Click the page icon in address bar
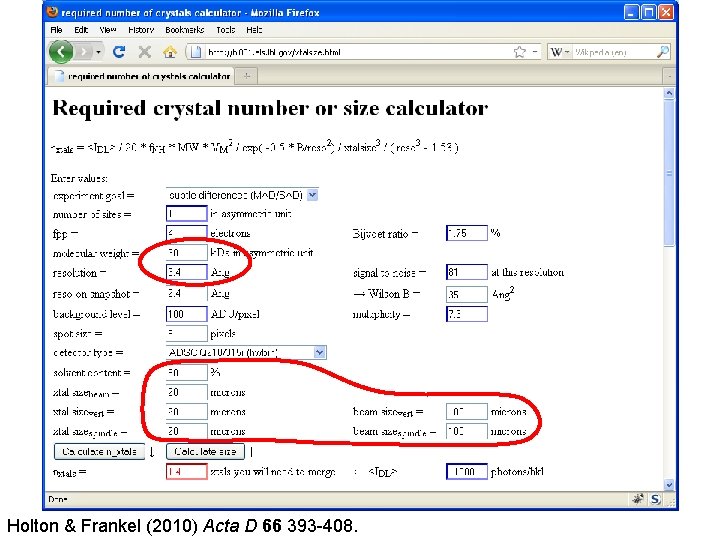720x540 pixels. point(196,52)
